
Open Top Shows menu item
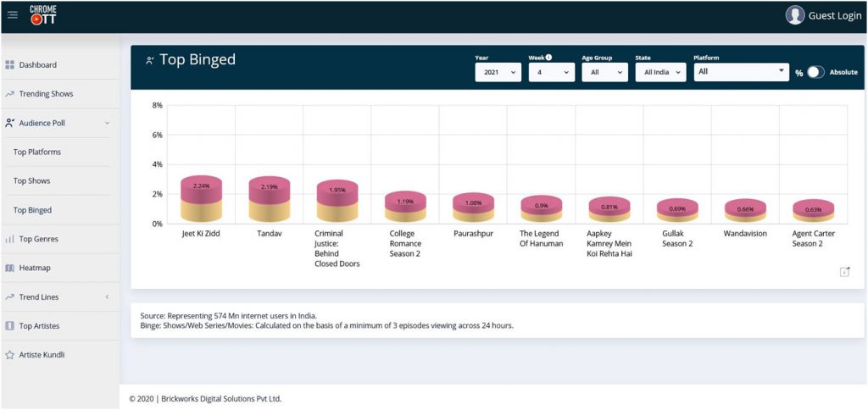(x=31, y=181)
